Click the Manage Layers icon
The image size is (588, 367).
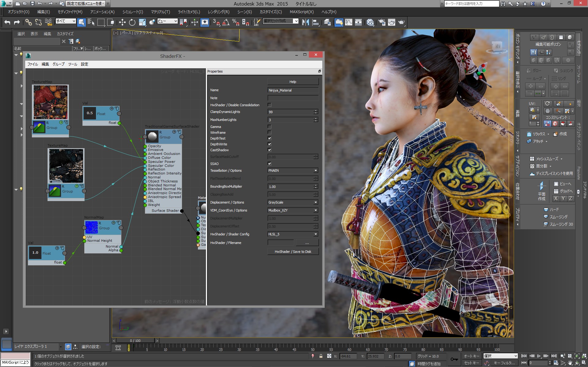(327, 22)
